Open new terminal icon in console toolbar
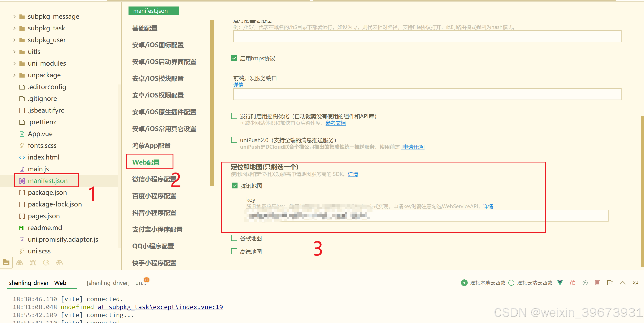The image size is (644, 323). [610, 283]
